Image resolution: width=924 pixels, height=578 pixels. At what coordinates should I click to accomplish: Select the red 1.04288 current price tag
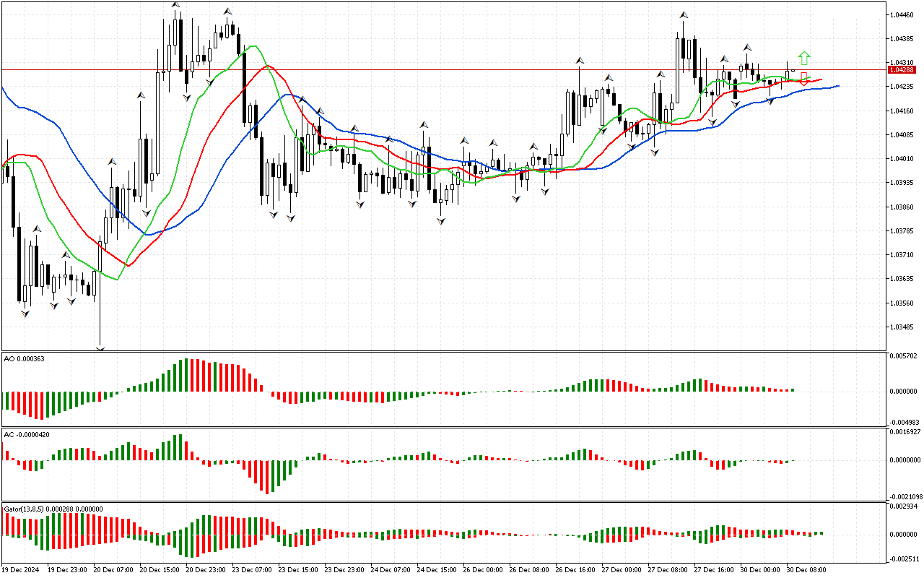[x=902, y=69]
